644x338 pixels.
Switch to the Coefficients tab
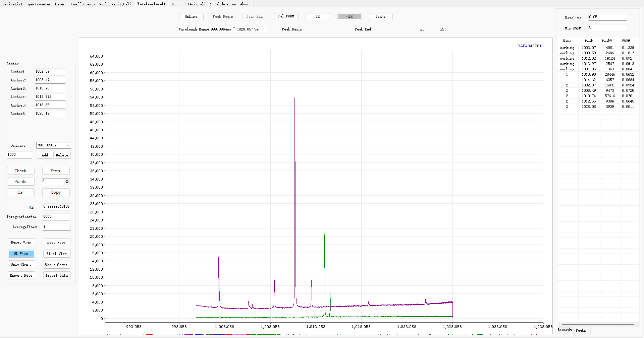pos(83,4)
